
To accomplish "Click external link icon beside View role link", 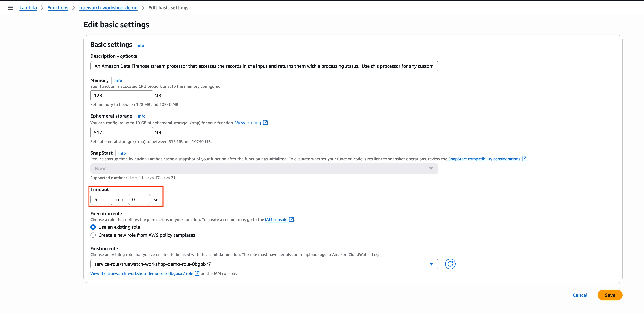I will point(197,274).
